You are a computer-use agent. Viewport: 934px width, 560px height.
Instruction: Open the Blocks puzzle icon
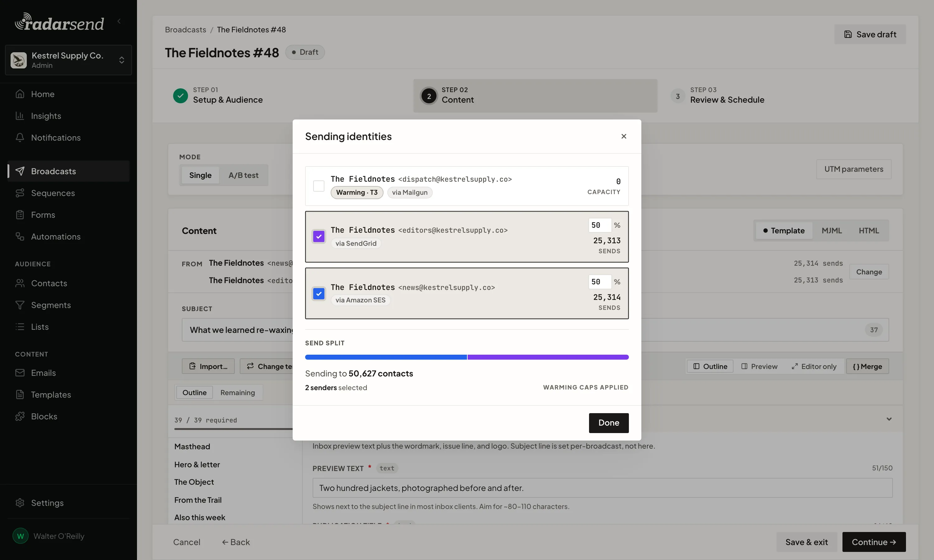20,417
